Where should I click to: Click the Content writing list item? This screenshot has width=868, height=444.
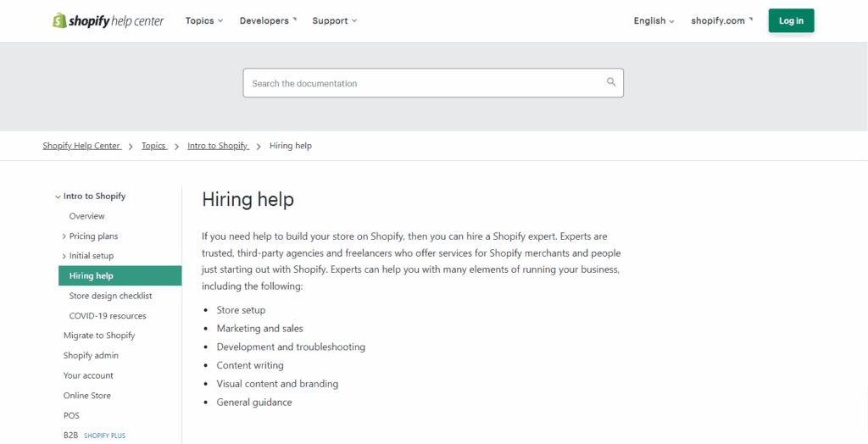(250, 365)
